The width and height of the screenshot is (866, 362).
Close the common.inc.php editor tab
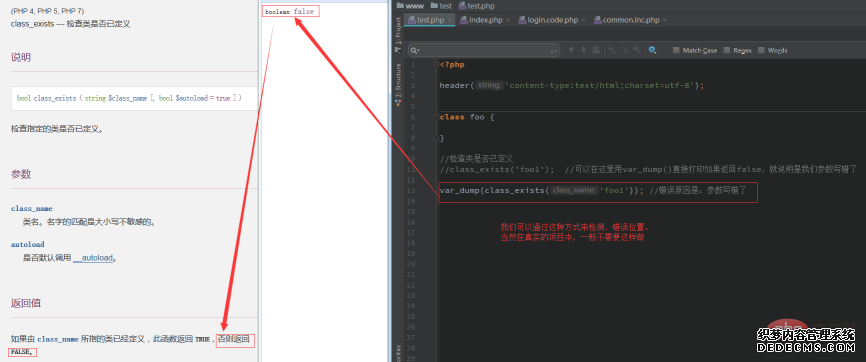click(665, 20)
